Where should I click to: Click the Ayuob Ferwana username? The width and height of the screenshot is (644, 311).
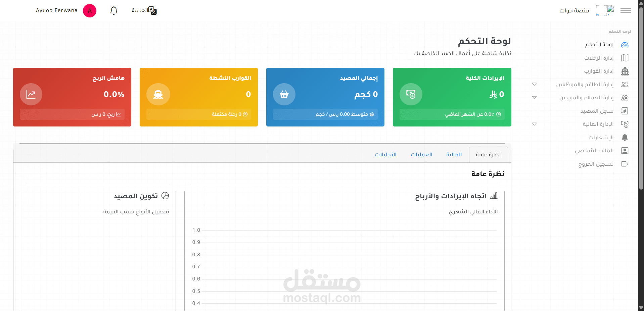pyautogui.click(x=57, y=10)
